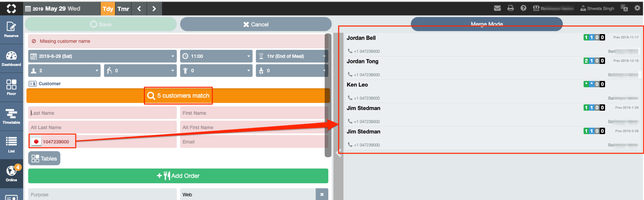Click the Cancel button
The height and width of the screenshot is (200, 644).
[x=255, y=24]
